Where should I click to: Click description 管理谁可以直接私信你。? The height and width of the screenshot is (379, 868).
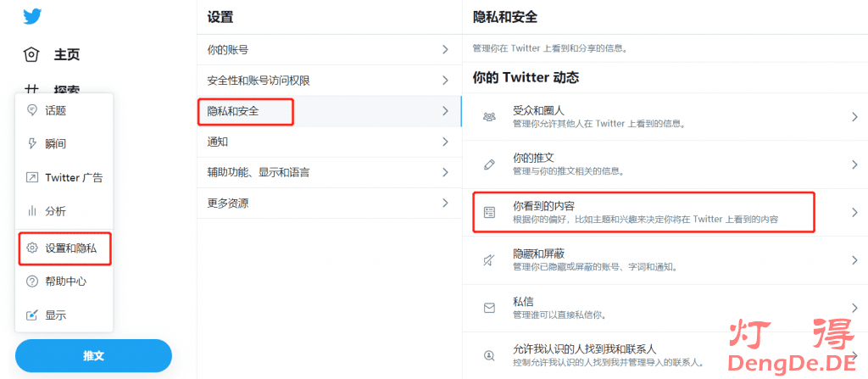point(559,315)
